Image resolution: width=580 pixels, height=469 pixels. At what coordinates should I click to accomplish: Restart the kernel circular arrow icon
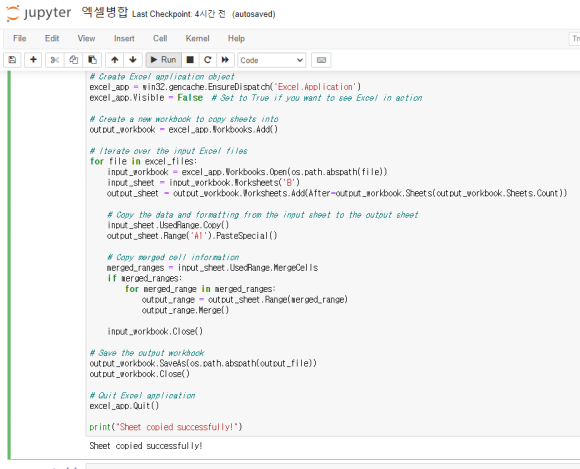(208, 60)
